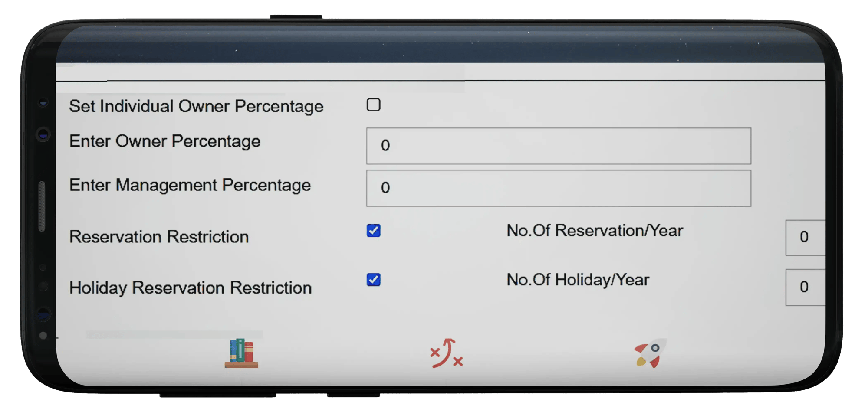The width and height of the screenshot is (868, 415).
Task: Tap the phone's earpiece speaker grille
Action: [42, 206]
